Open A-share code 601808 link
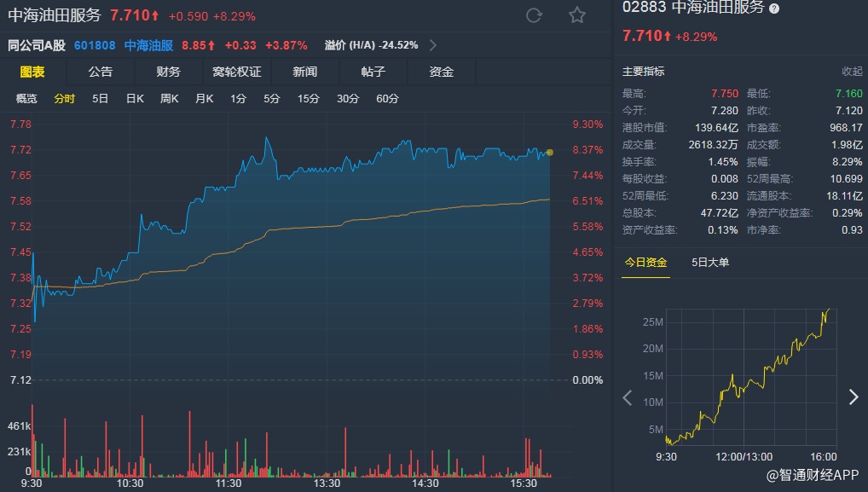 tap(95, 45)
